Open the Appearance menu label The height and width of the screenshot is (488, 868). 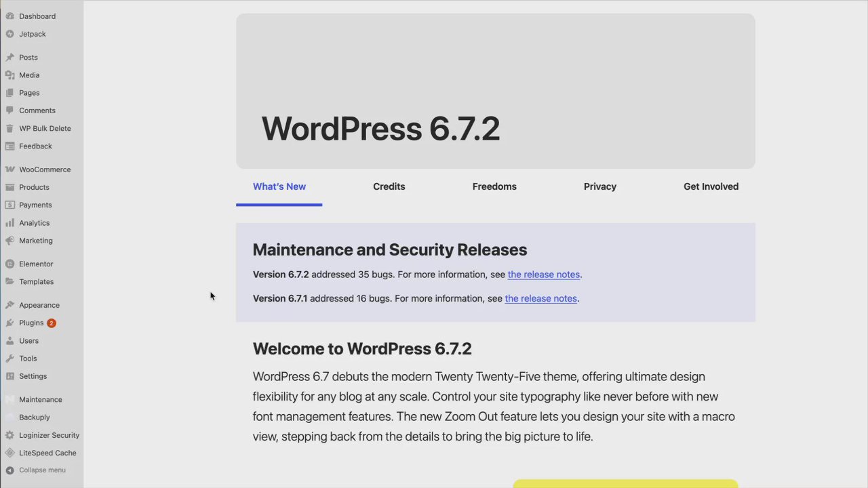pos(39,305)
